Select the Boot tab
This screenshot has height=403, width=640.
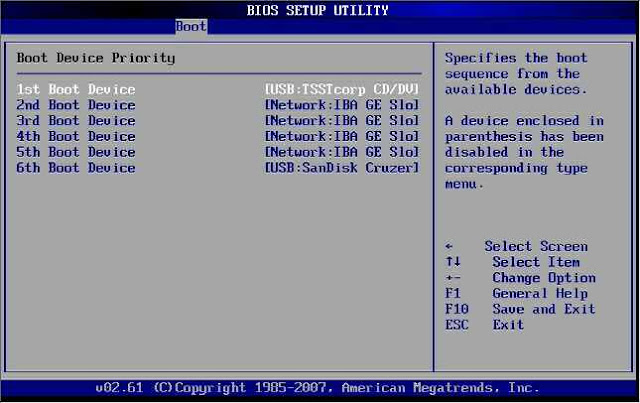point(190,26)
